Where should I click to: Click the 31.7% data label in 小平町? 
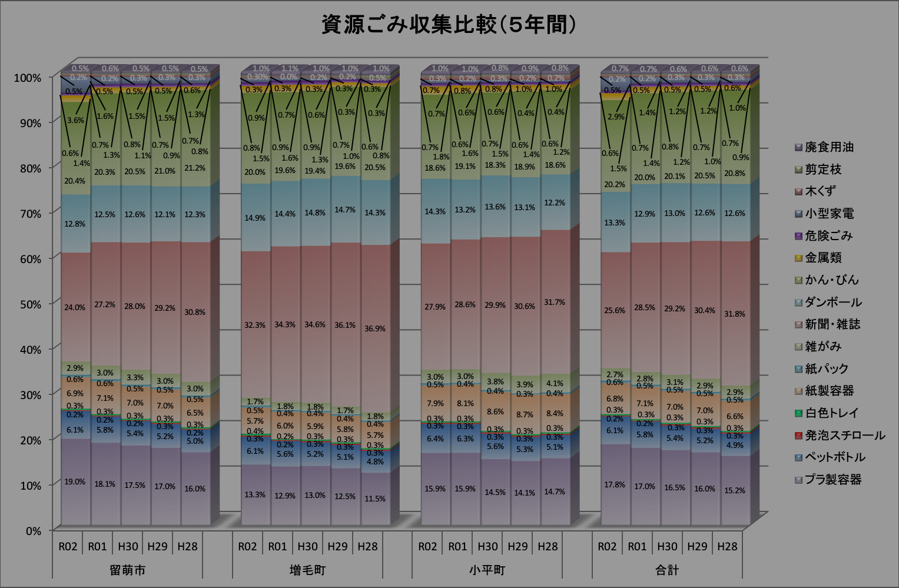[x=555, y=302]
